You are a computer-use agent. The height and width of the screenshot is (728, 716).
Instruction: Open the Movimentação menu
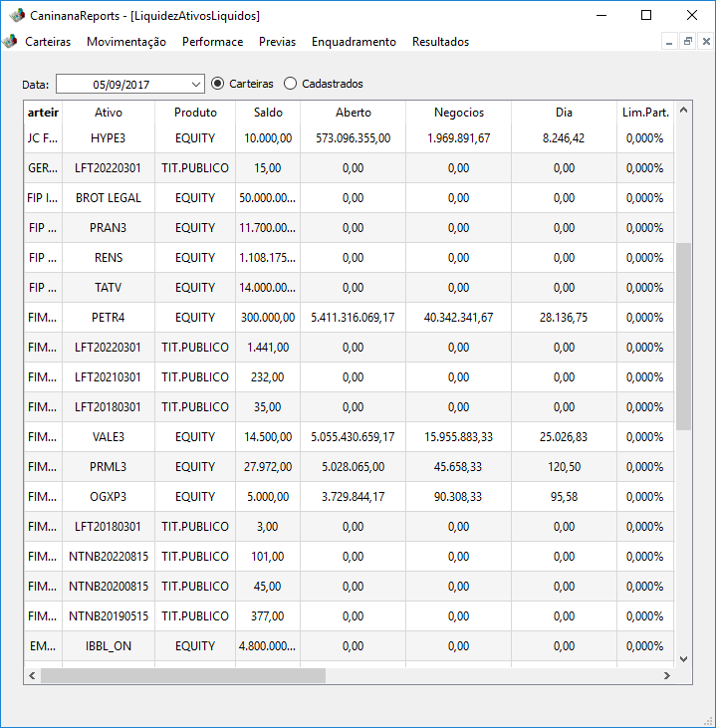126,42
